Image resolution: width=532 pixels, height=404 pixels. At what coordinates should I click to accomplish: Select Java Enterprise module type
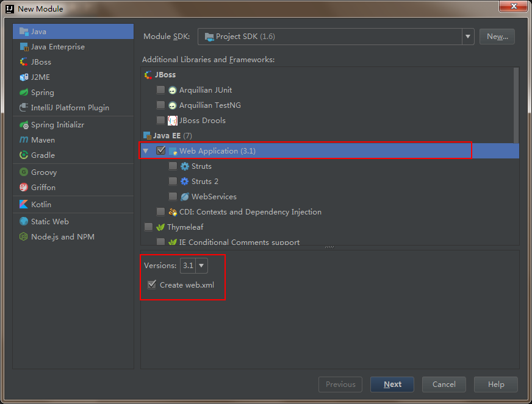73,47
